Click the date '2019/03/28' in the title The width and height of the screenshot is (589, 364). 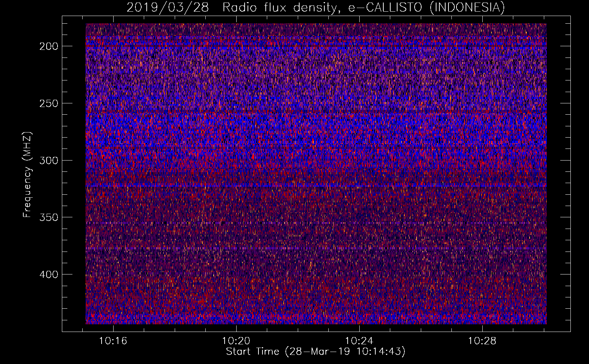[168, 7]
